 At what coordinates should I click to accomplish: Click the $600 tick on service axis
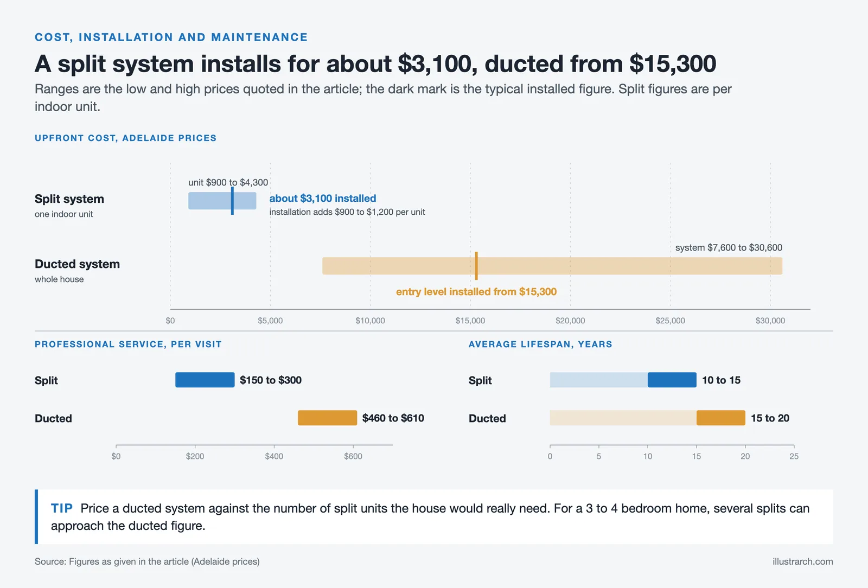[x=353, y=456]
